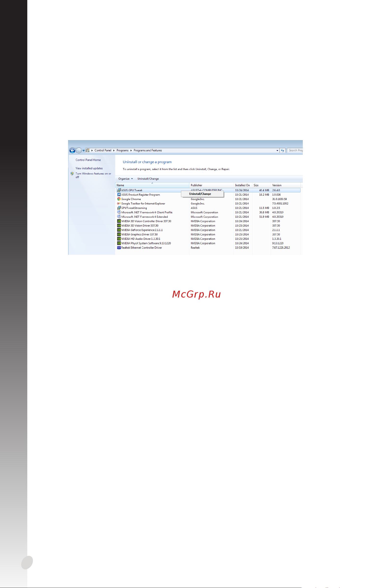The width and height of the screenshot is (390, 588).
Task: Select Programs breadcrumb in address bar
Action: [x=122, y=150]
